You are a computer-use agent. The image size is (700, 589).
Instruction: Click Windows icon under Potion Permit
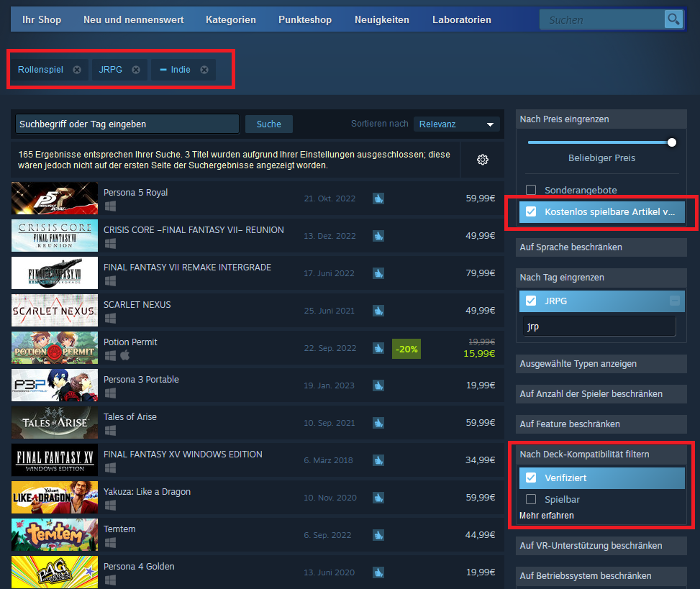point(110,356)
